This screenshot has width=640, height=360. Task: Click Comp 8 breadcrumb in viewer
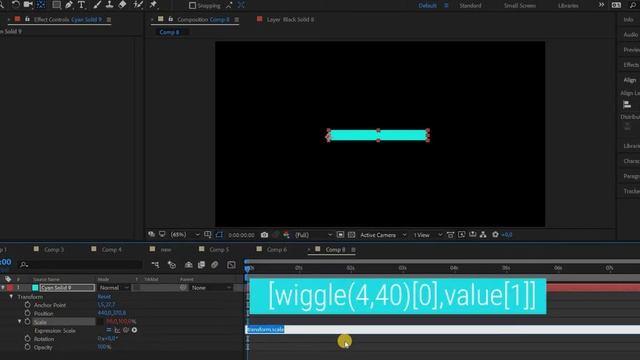(x=169, y=32)
